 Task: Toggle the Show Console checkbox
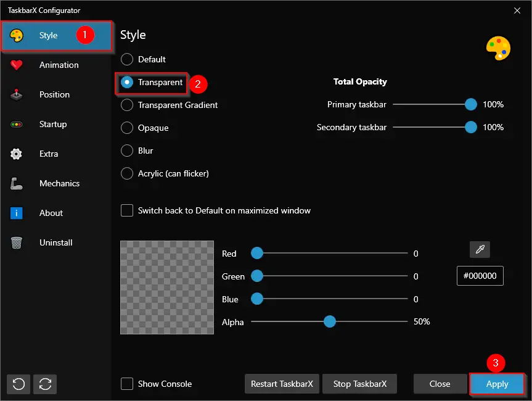coord(127,384)
